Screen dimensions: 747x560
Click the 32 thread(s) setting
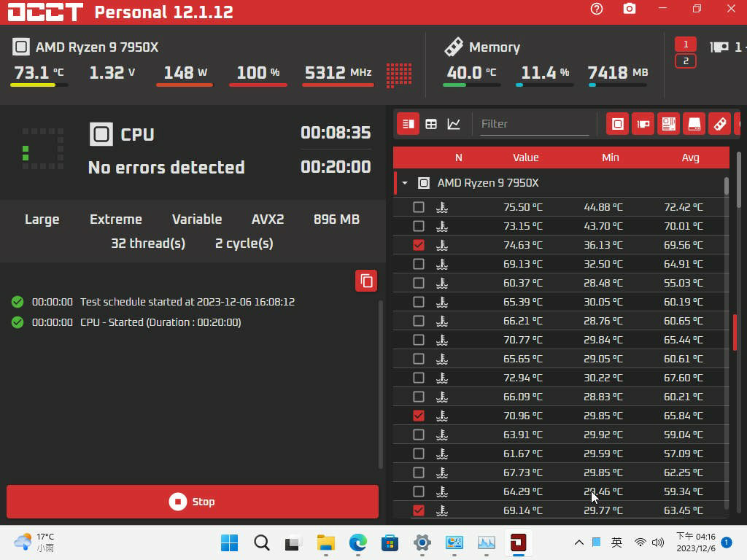pos(148,244)
